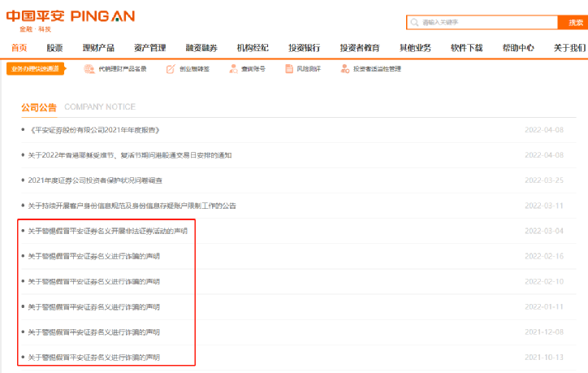
Task: Click the search magnifier icon
Action: click(x=414, y=23)
